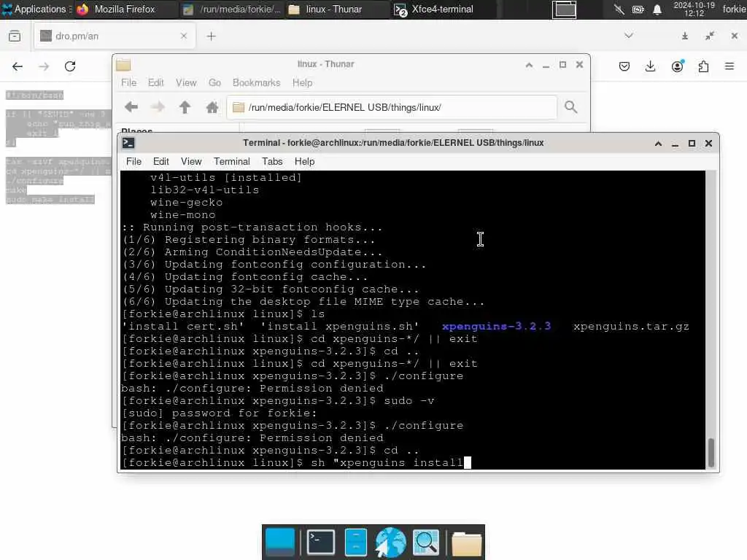Image resolution: width=747 pixels, height=560 pixels.
Task: Click the forkie user name in panel
Action: 734,9
